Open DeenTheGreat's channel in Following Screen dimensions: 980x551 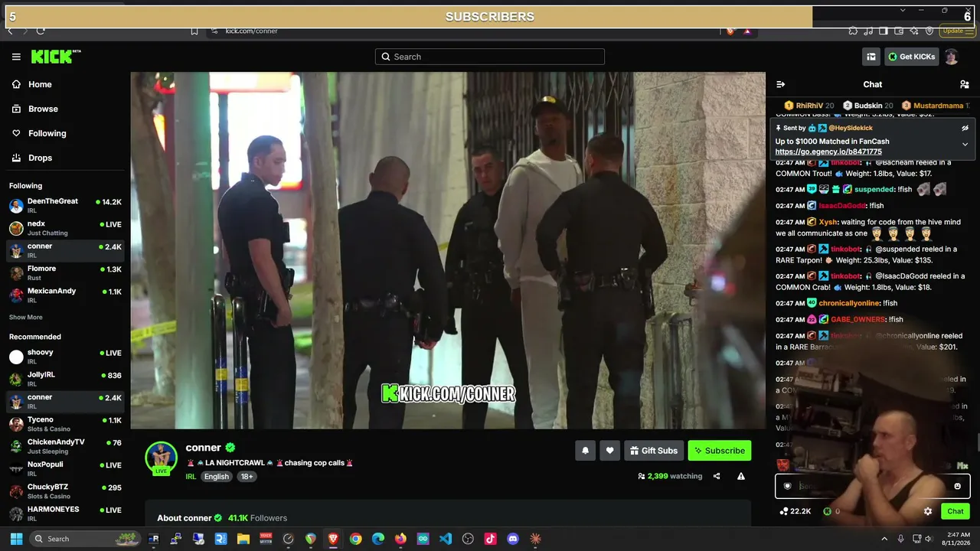[65, 205]
